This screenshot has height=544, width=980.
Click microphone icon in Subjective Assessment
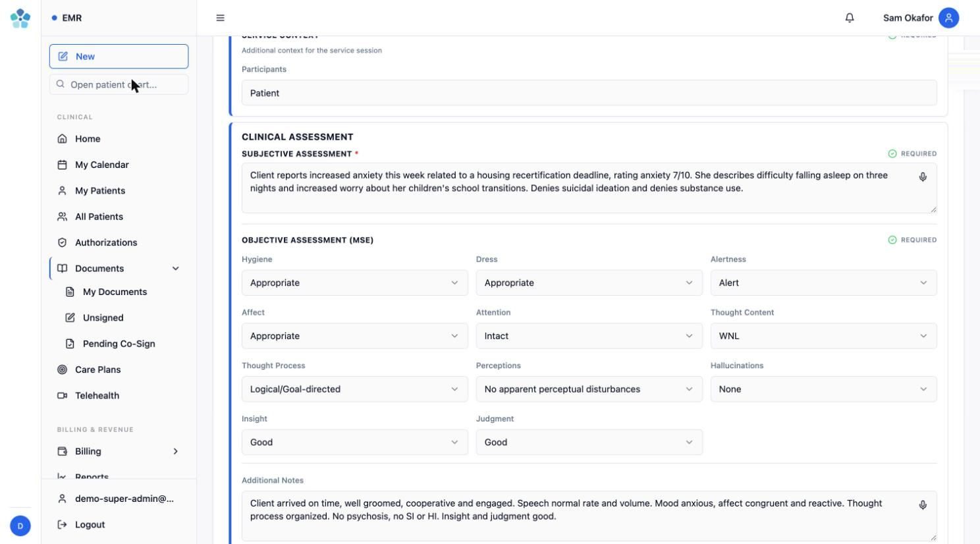pos(923,177)
